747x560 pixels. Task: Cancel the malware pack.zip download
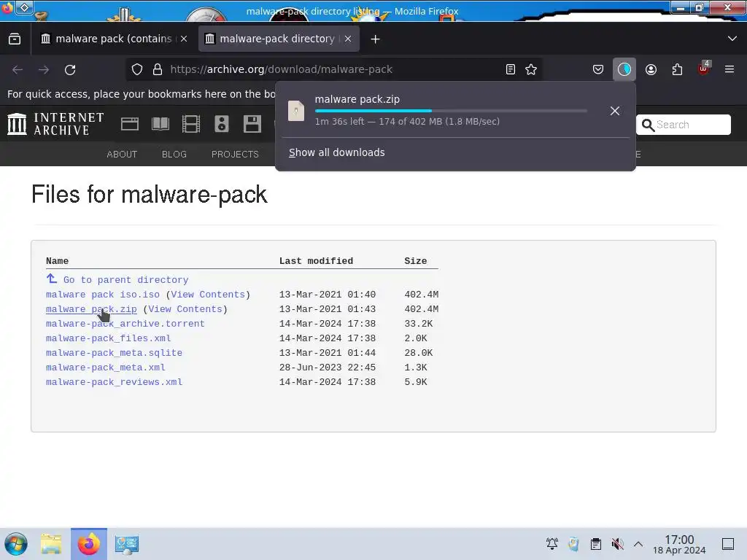(x=614, y=111)
